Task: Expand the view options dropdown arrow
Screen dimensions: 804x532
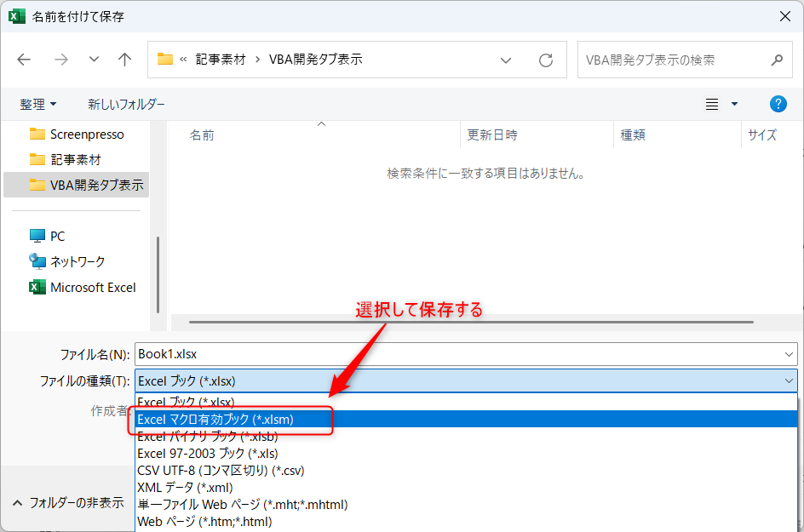Action: click(x=734, y=104)
